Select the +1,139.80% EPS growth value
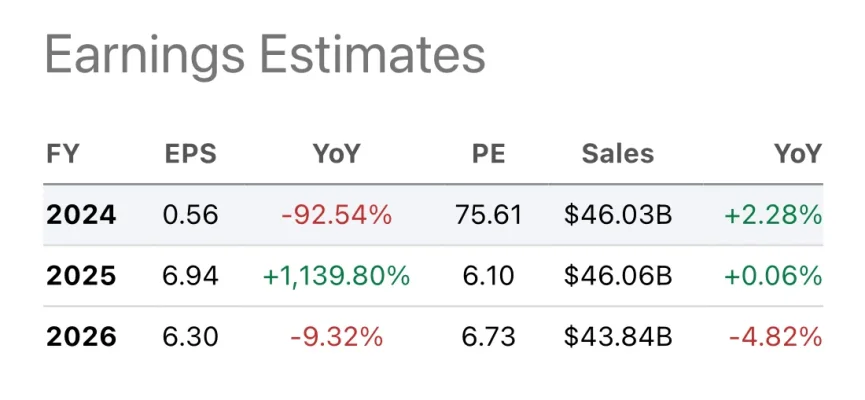 point(336,276)
